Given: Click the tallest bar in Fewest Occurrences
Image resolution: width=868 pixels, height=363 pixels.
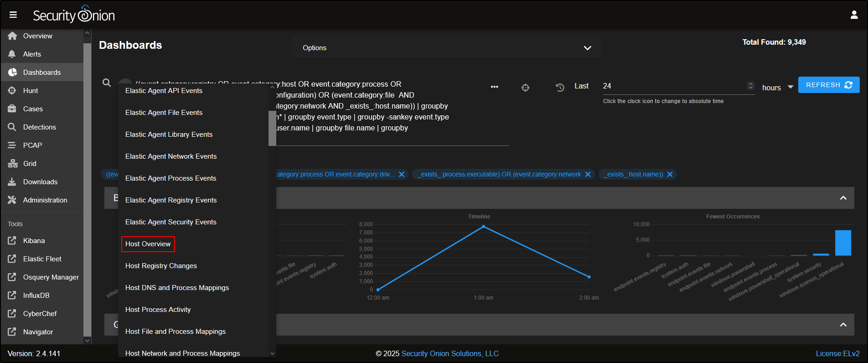Looking at the screenshot, I should [842, 243].
